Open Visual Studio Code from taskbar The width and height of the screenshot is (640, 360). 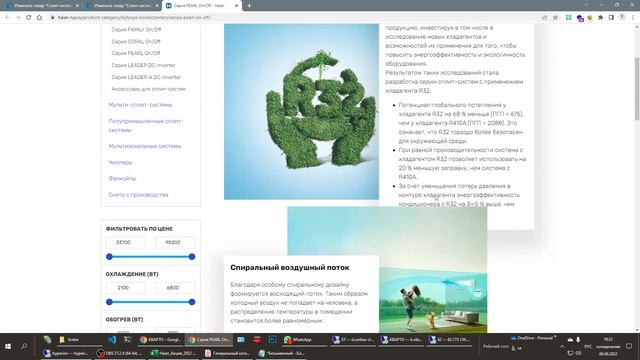click(111, 340)
